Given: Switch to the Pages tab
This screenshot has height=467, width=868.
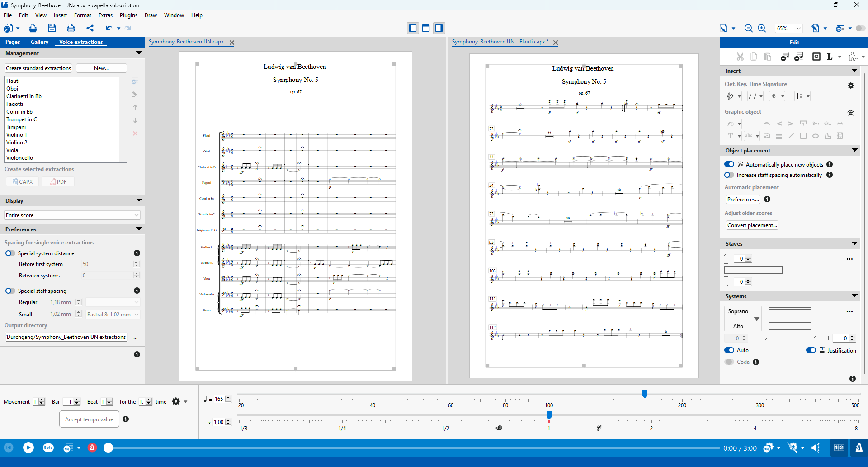Looking at the screenshot, I should [x=13, y=42].
